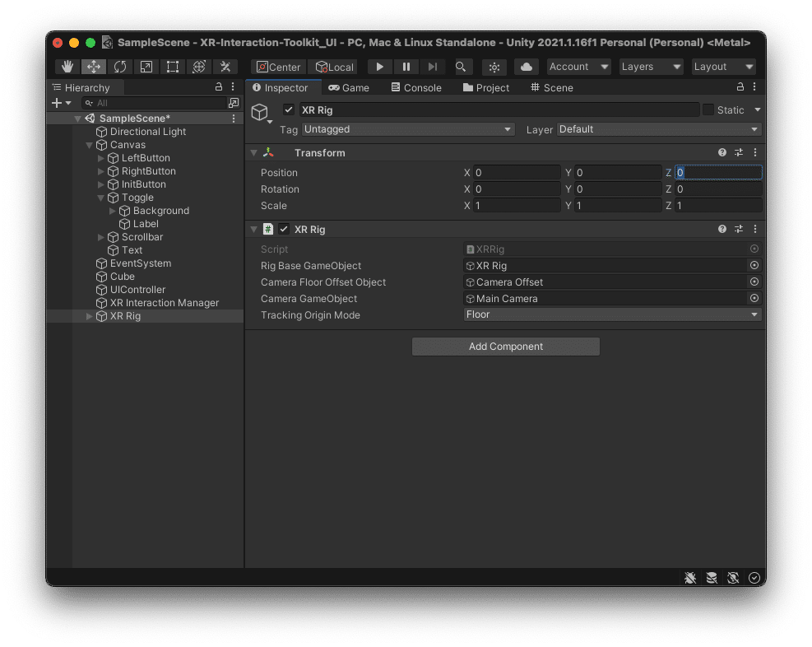Toggle the XR Rig component enabled checkbox
This screenshot has height=647, width=812.
point(284,229)
